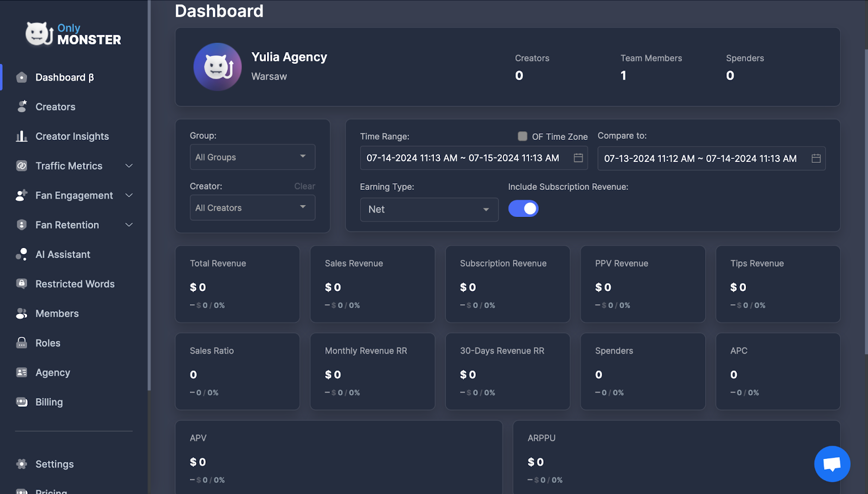Image resolution: width=868 pixels, height=494 pixels.
Task: Click the Fan Engagement sidebar icon
Action: coord(22,195)
